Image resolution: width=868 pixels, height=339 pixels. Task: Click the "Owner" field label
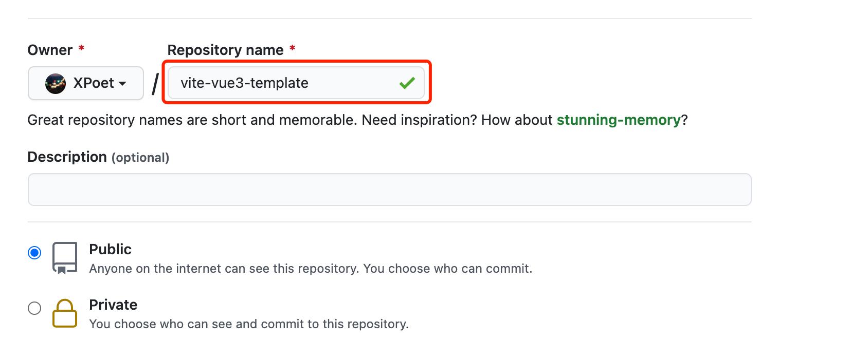[50, 50]
